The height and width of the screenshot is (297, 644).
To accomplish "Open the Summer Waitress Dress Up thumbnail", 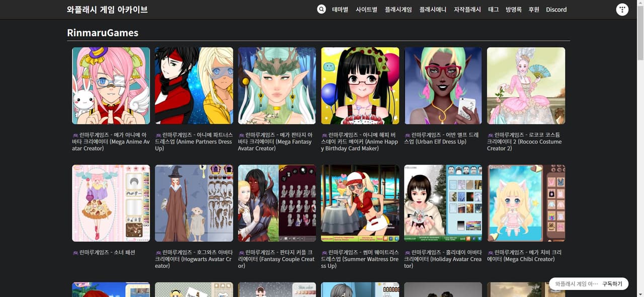I will click(360, 203).
